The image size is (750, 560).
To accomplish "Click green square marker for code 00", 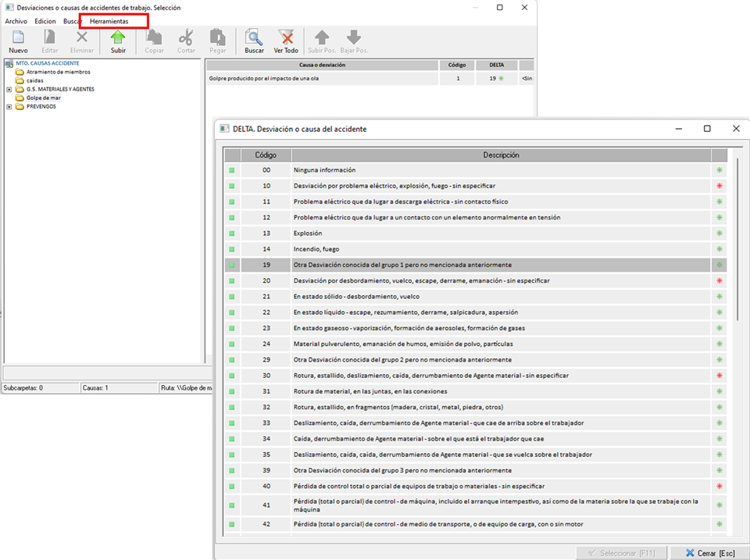I will 231,170.
